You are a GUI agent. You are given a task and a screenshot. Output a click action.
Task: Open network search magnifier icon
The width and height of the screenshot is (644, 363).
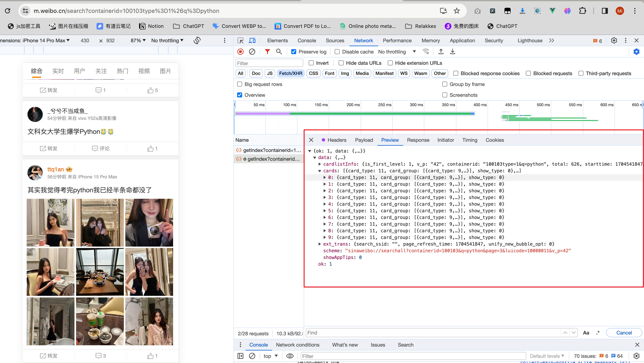[279, 52]
